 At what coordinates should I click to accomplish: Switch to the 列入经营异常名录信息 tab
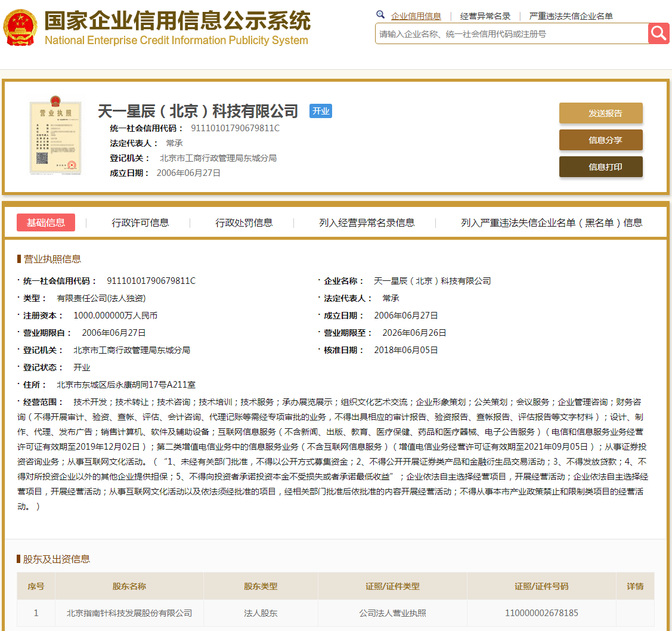point(367,222)
